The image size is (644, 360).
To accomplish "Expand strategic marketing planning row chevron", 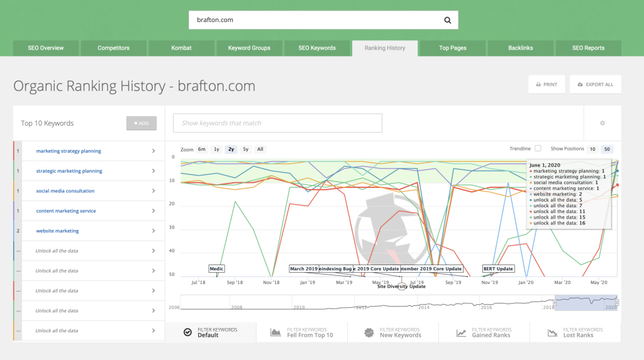I will coord(153,171).
